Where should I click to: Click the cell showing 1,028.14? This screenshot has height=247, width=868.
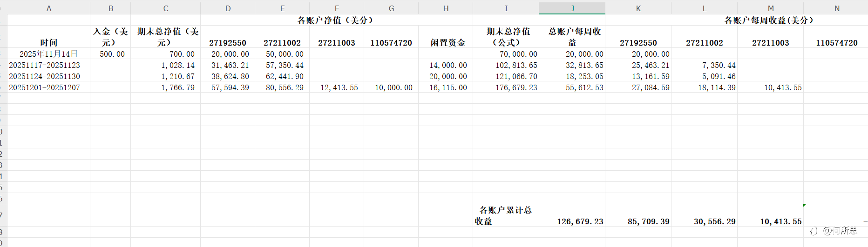point(165,65)
